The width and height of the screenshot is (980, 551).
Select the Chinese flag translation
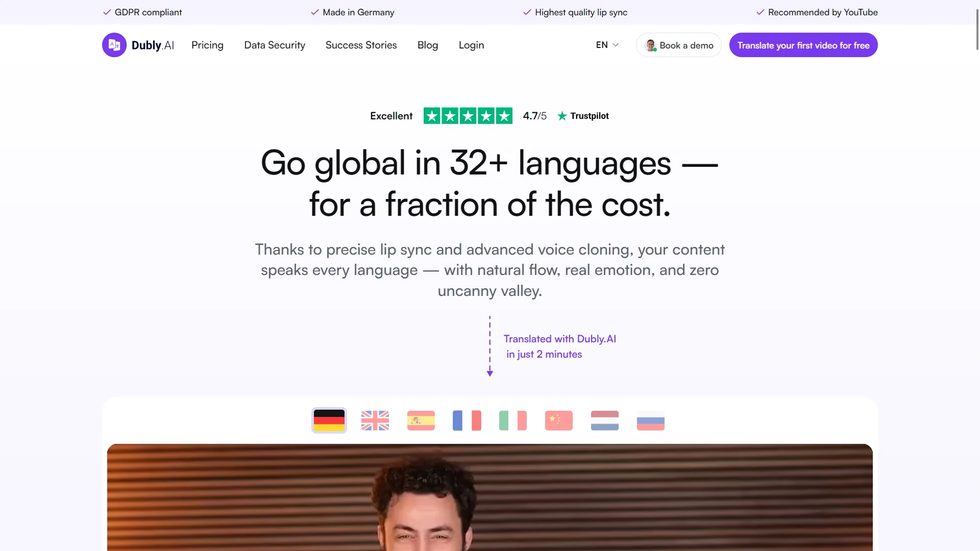click(x=559, y=420)
